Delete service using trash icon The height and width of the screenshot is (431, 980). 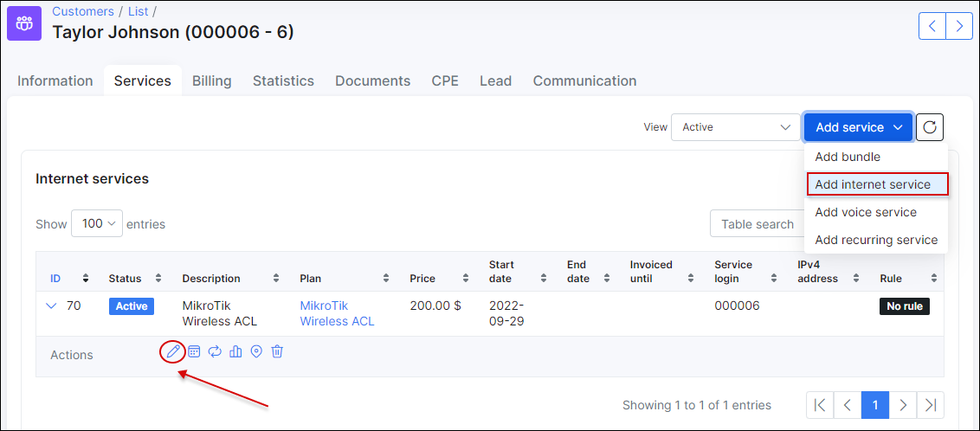(x=278, y=352)
